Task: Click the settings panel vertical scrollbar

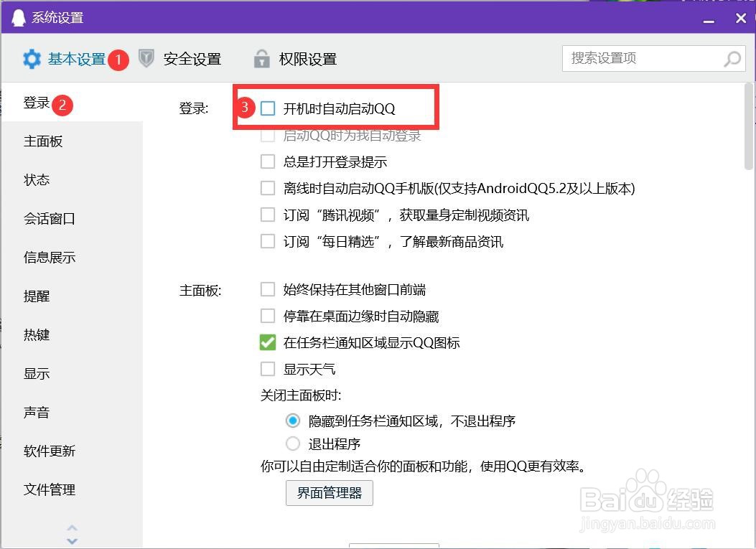Action: (748, 126)
